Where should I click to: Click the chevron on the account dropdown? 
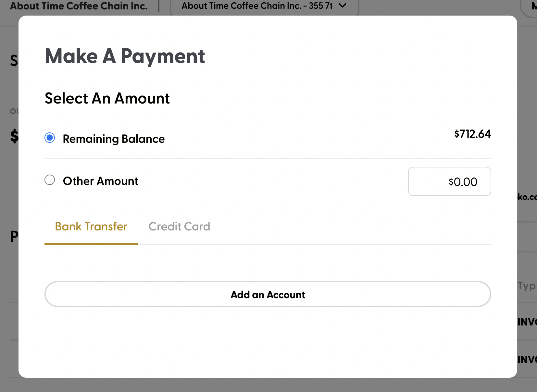click(343, 6)
